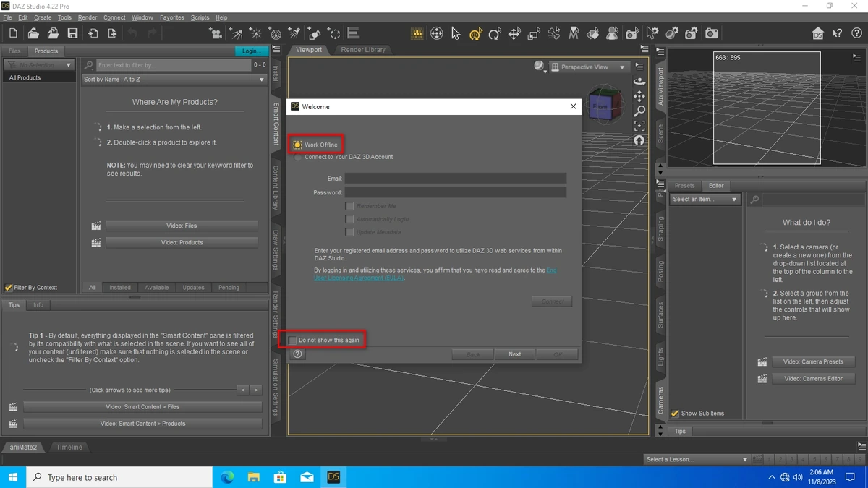Toggle the Automatically Login checkbox
Viewport: 868px width, 488px height.
(349, 219)
